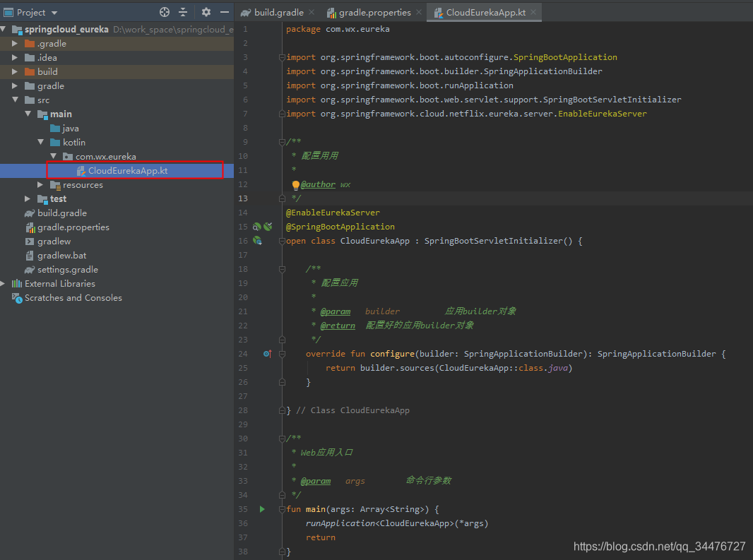
Task: Click the @EnableEurekaServer annotation
Action: coord(333,213)
